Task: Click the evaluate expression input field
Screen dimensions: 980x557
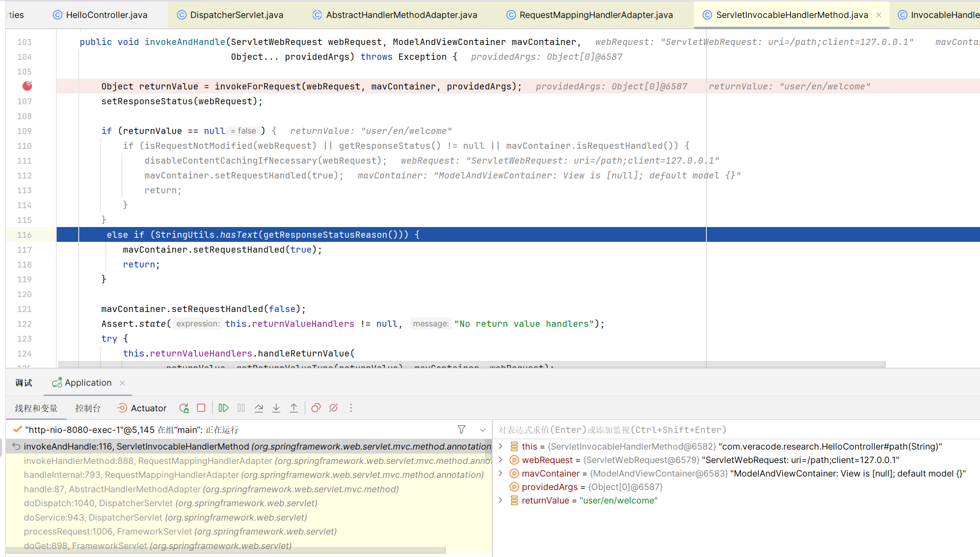Action: (737, 430)
